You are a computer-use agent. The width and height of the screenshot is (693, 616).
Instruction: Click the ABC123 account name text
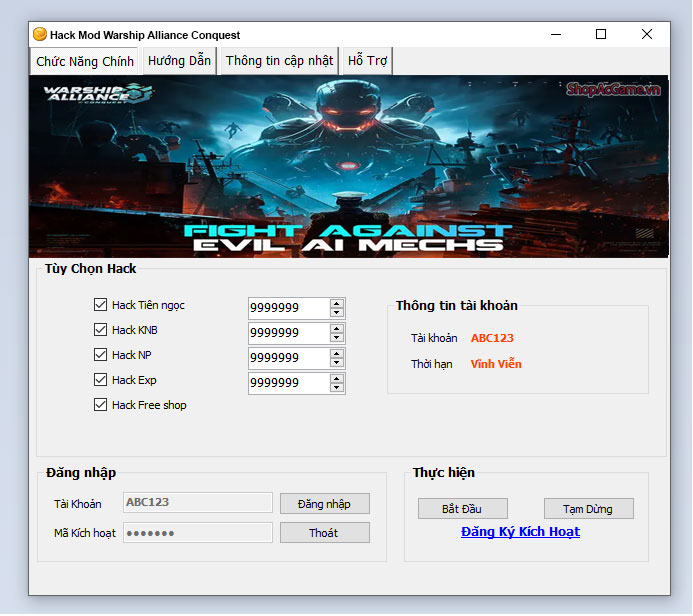pos(492,338)
